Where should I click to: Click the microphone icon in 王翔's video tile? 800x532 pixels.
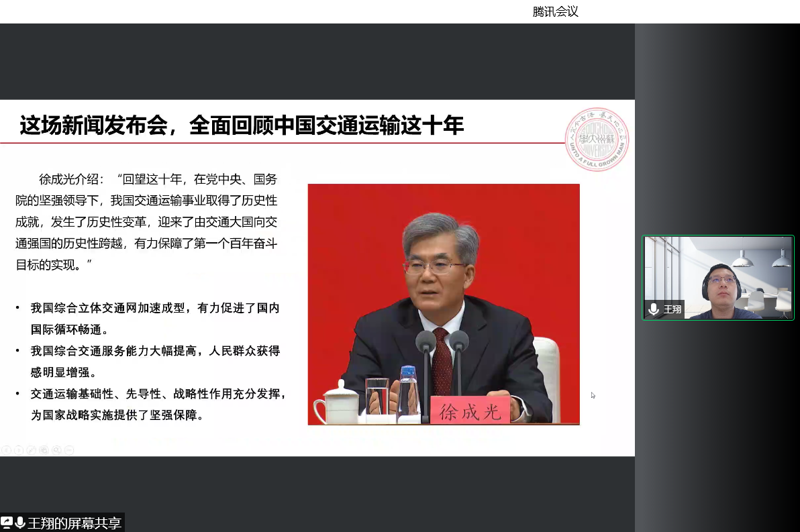pyautogui.click(x=653, y=309)
